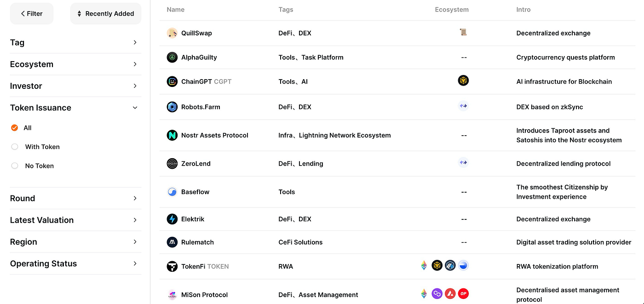Click the CGPT token ticker label
The image size is (644, 304).
(223, 81)
